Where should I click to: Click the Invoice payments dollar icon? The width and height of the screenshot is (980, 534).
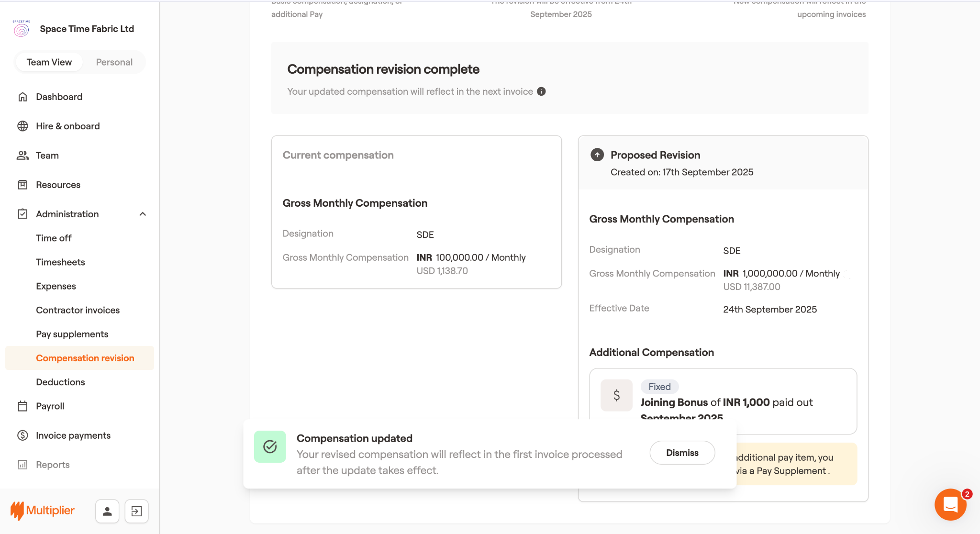pyautogui.click(x=22, y=435)
